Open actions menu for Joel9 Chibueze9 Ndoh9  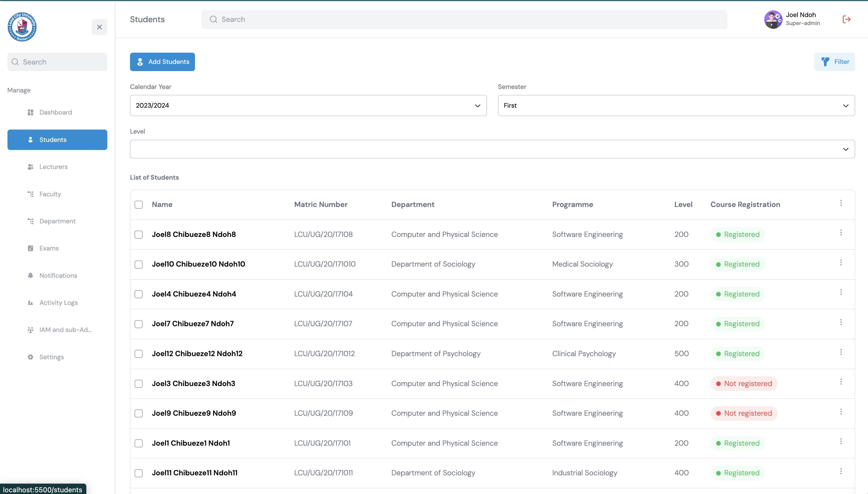[x=841, y=412]
